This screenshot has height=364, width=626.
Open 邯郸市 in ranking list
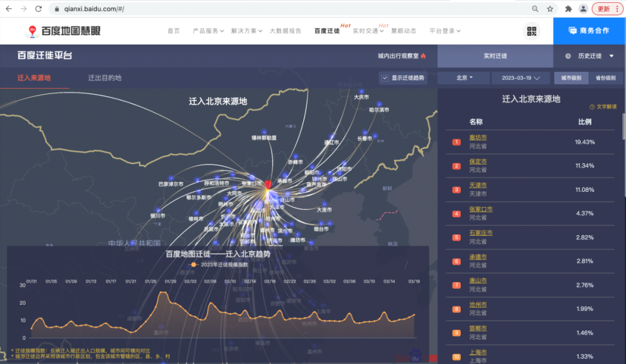[478, 329]
